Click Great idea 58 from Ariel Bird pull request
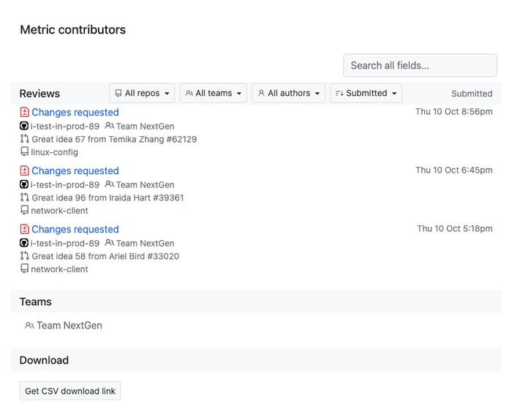Image resolution: width=512 pixels, height=420 pixels. (105, 256)
